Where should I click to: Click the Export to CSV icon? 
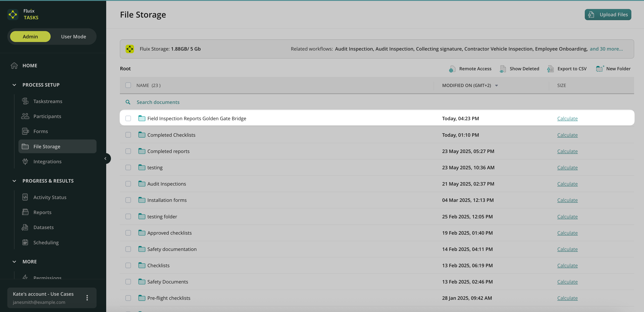pos(550,69)
